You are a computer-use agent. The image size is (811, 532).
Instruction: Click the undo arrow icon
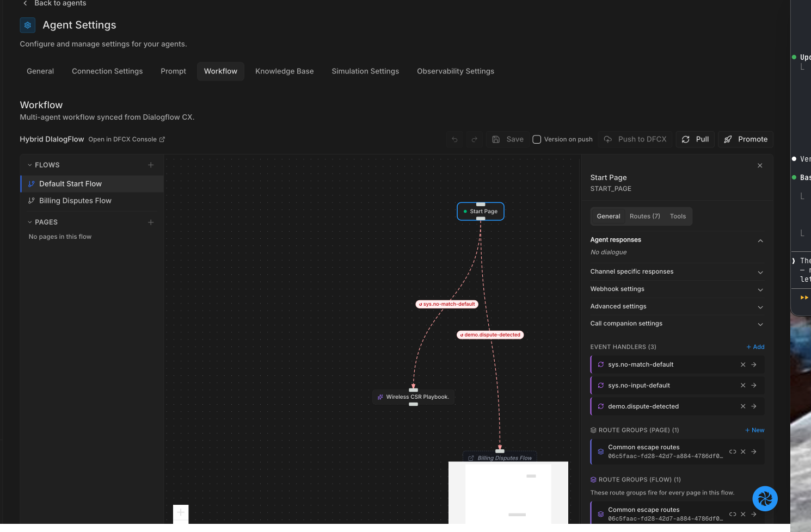(454, 139)
